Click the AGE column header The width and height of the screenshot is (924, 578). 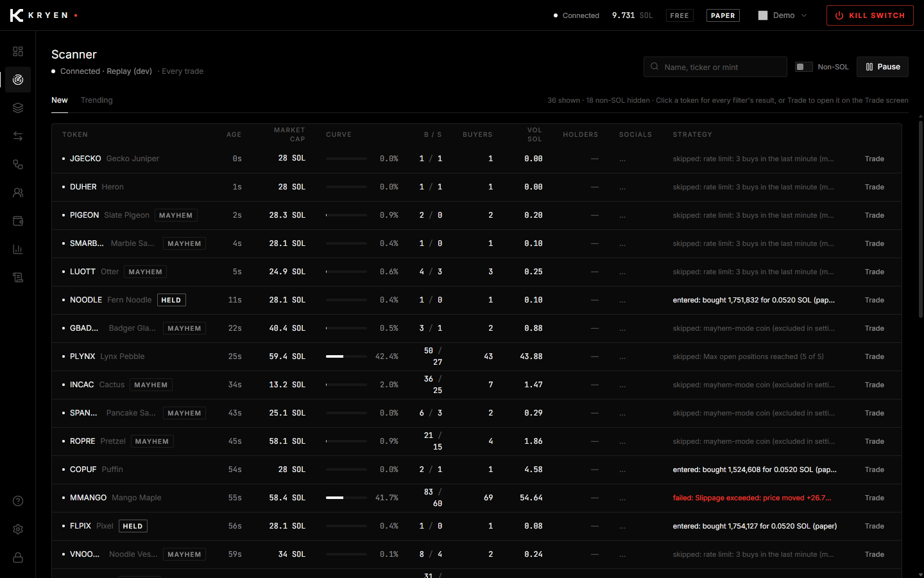tap(234, 135)
